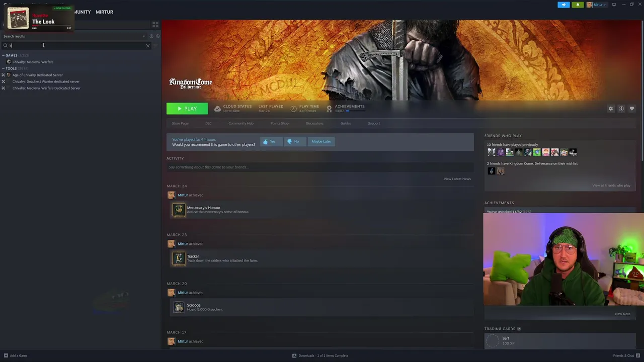
Task: Launch the game with the green Play button
Action: click(187, 109)
